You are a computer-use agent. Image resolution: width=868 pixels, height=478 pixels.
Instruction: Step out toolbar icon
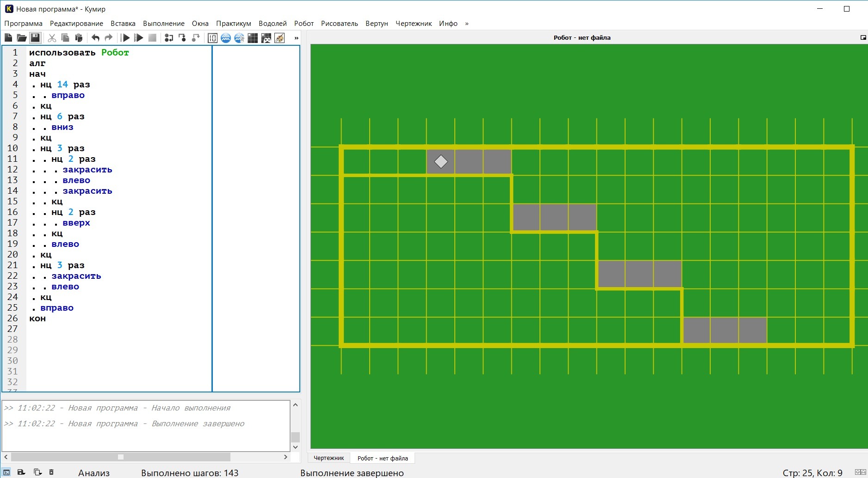[196, 38]
